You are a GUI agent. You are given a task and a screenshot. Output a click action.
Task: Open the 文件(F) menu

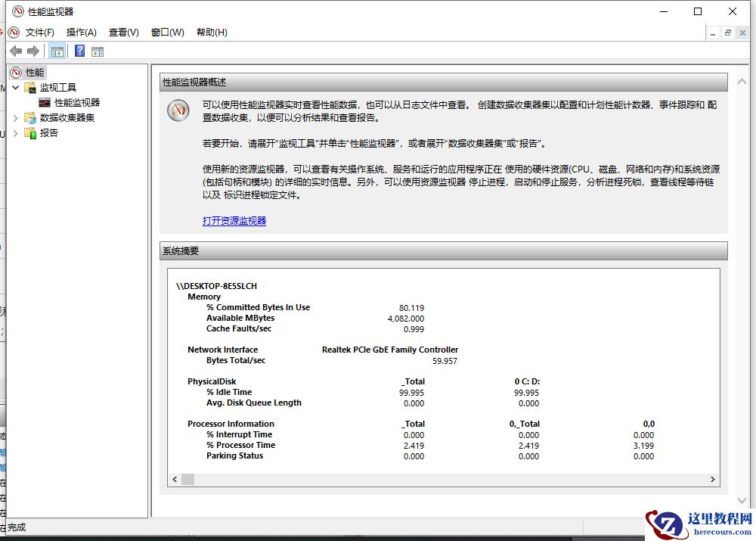point(39,32)
